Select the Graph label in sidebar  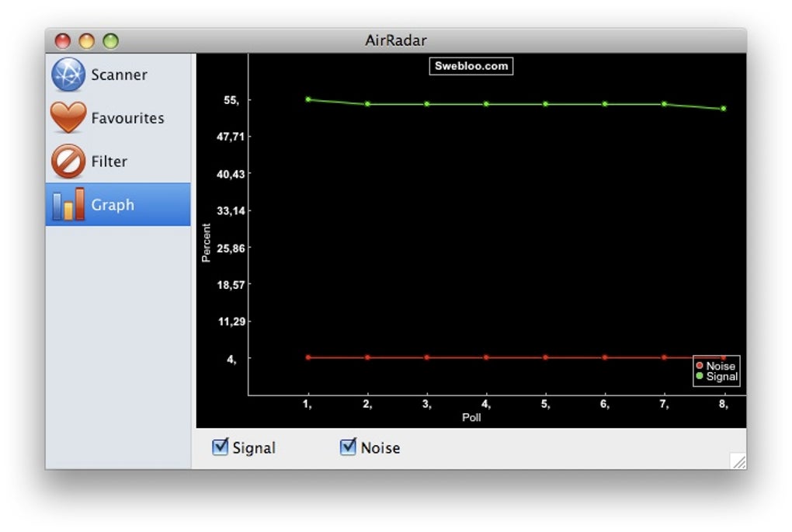(113, 204)
